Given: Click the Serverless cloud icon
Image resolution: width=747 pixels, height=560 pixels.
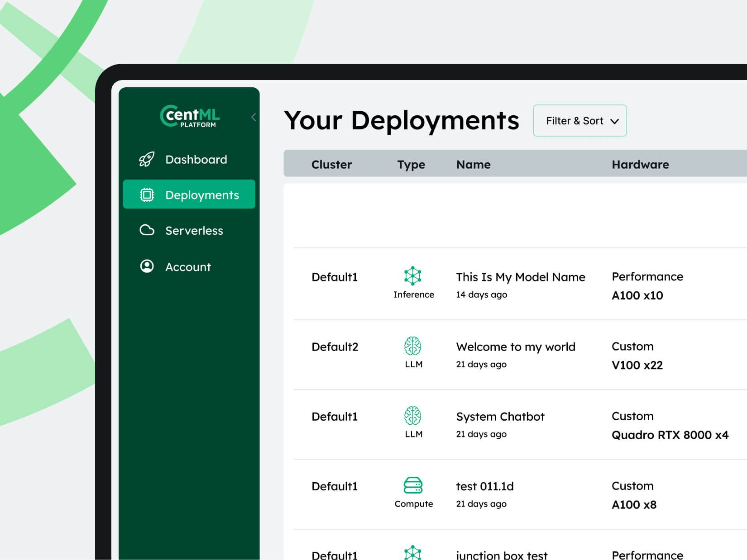Looking at the screenshot, I should tap(147, 230).
